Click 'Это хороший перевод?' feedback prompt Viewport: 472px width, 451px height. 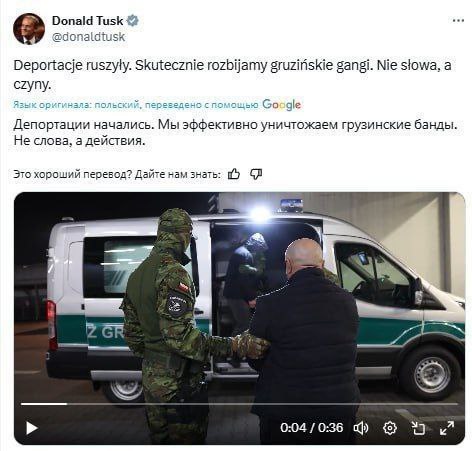point(73,174)
